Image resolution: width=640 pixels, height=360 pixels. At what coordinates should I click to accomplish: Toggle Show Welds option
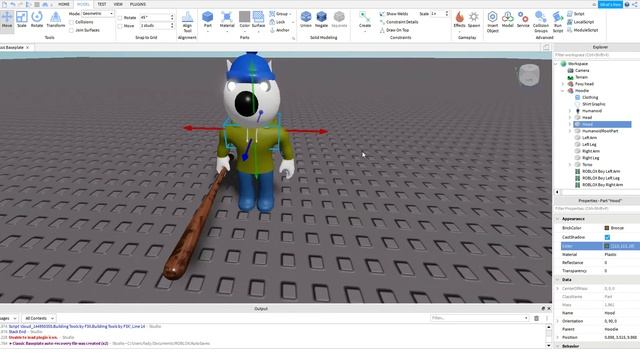coord(394,14)
